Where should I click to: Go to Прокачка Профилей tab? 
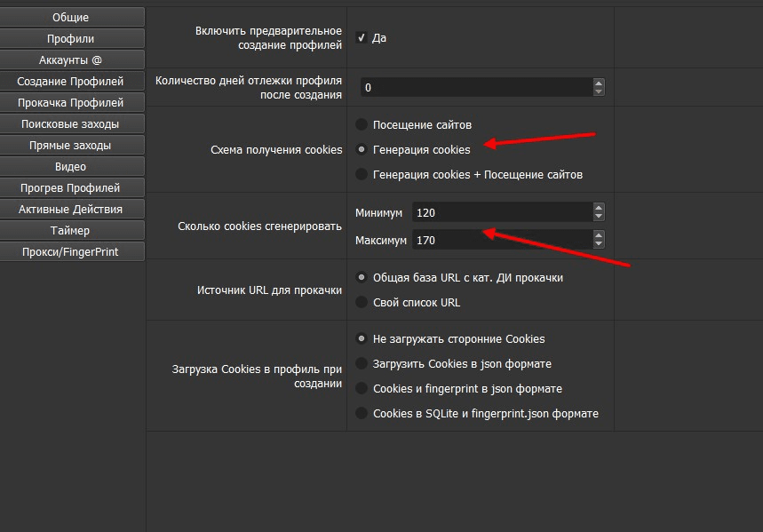[71, 102]
